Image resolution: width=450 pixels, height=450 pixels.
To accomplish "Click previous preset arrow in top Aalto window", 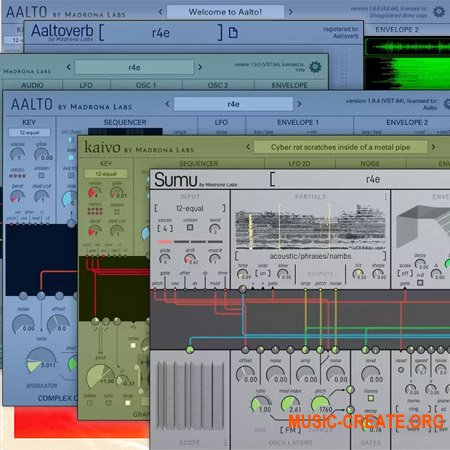I will 161,12.
